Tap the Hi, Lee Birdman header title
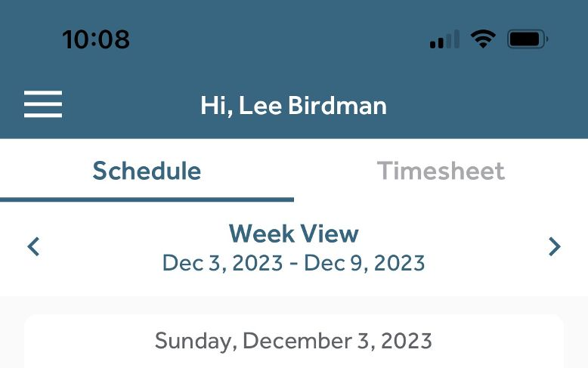 [x=294, y=105]
